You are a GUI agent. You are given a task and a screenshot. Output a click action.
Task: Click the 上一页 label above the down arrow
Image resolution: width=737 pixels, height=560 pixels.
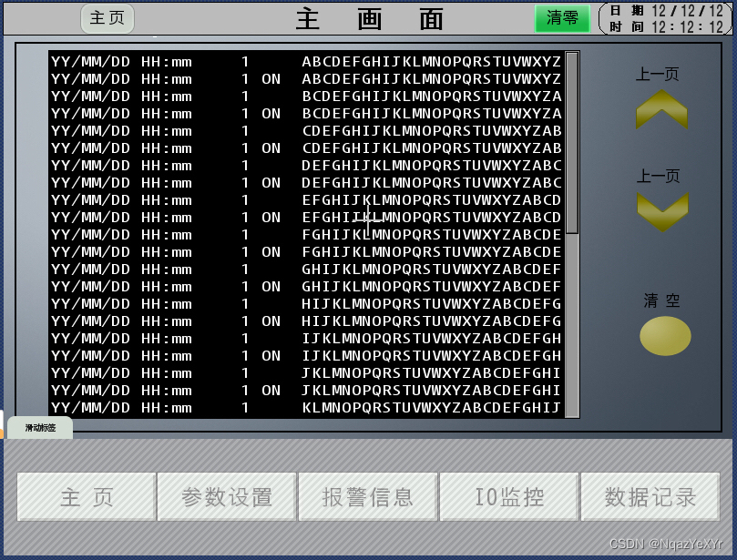click(x=658, y=176)
